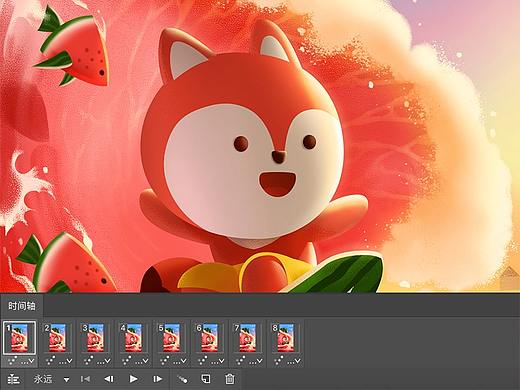Open frame 6 delay time dropdown
The width and height of the screenshot is (520, 390).
(x=218, y=361)
